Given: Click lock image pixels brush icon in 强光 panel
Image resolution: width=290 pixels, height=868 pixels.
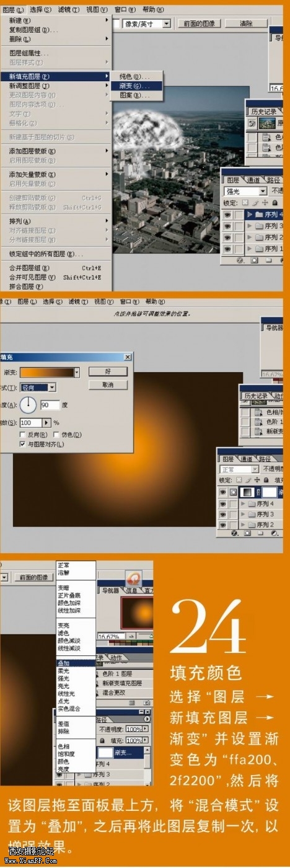Looking at the screenshot, I should tap(255, 202).
